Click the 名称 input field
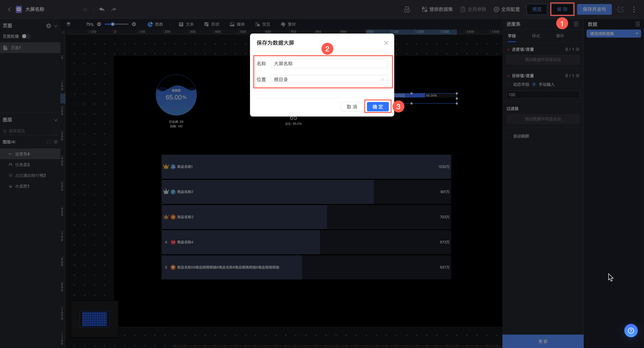The image size is (644, 348). (329, 64)
